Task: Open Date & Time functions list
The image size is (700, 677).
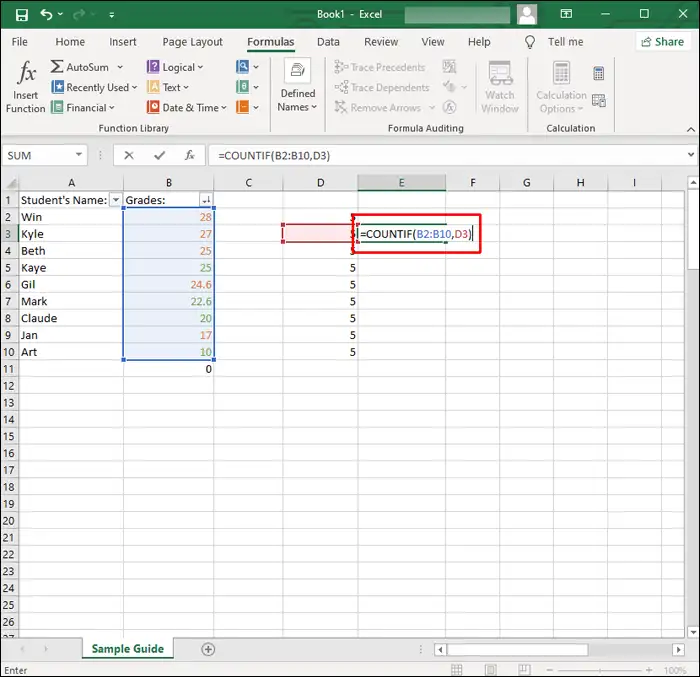Action: click(187, 108)
